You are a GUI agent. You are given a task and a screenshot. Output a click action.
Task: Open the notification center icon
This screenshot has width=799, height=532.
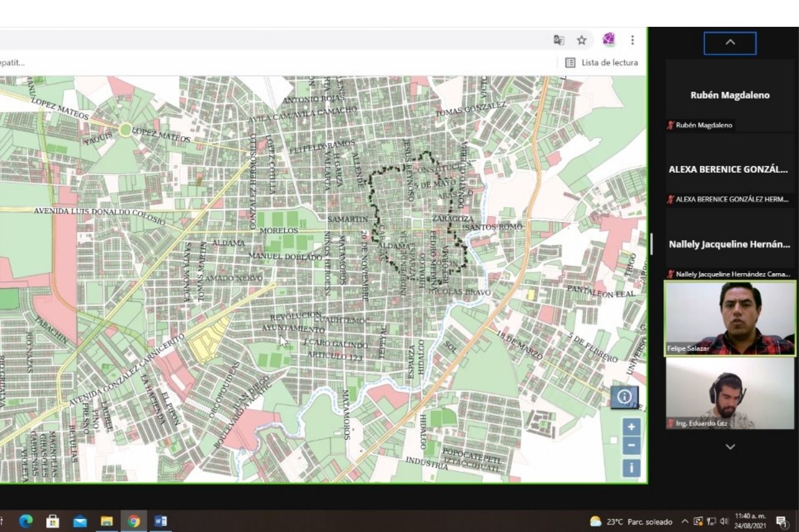coord(780,521)
